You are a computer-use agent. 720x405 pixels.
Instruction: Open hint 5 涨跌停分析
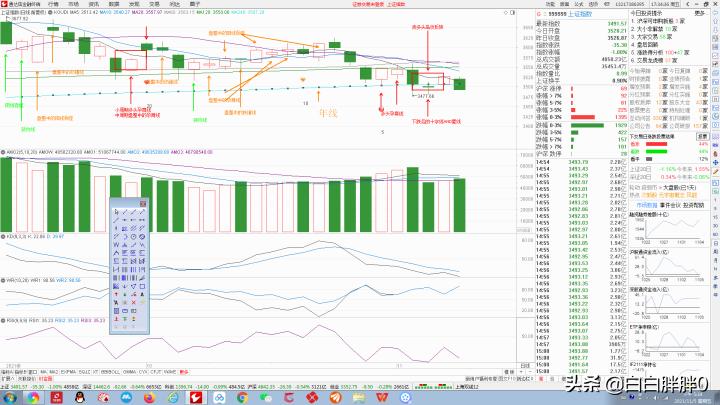click(660, 53)
